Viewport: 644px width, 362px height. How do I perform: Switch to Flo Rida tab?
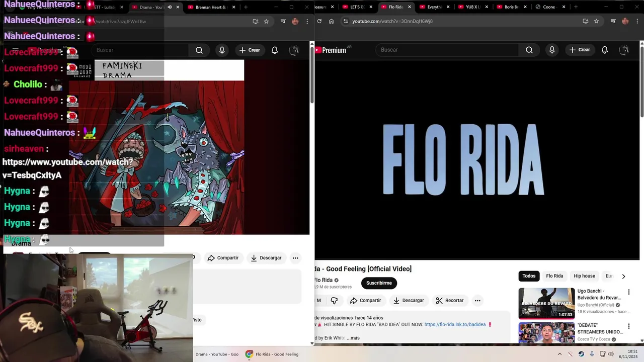(x=396, y=7)
